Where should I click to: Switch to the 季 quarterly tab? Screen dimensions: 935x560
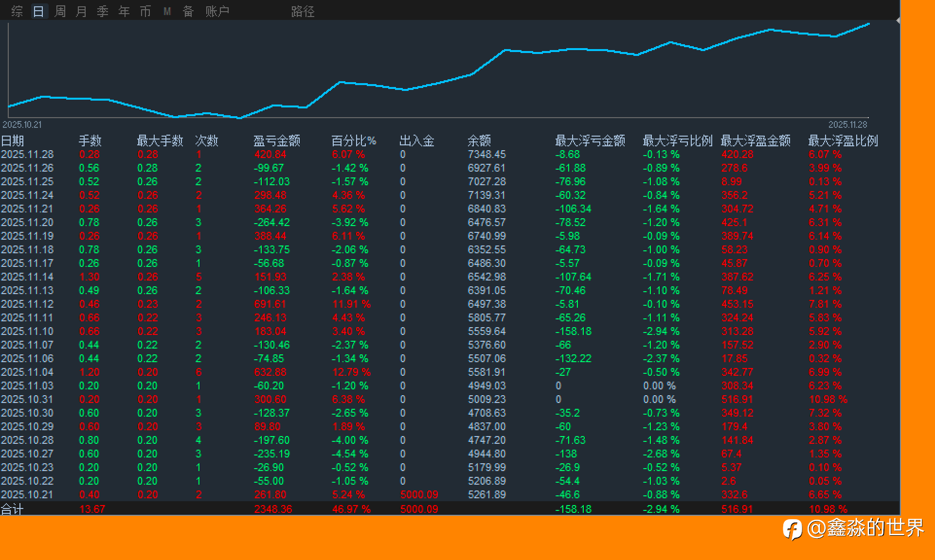(103, 11)
